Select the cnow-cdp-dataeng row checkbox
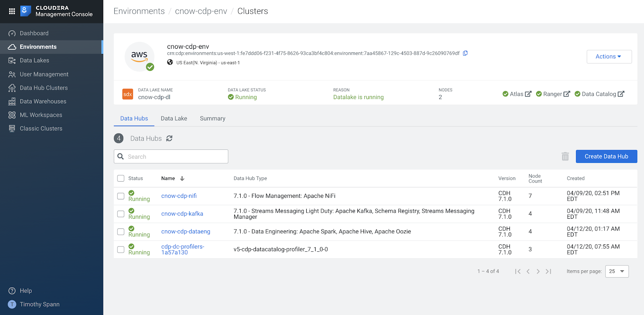 121,232
